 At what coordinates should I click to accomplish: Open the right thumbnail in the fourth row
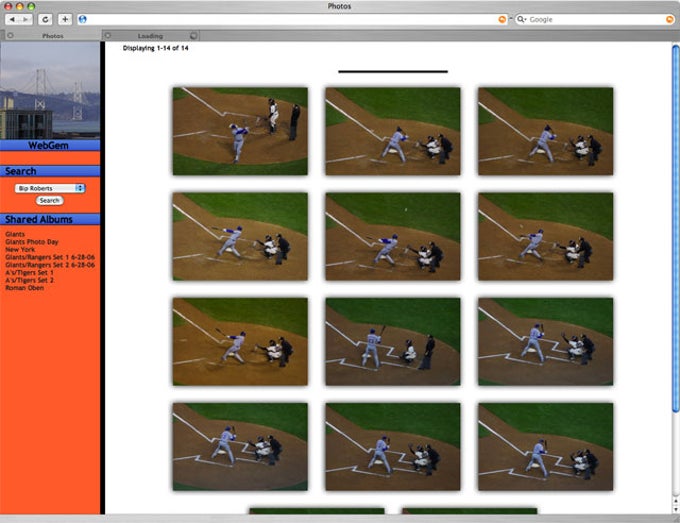click(546, 447)
